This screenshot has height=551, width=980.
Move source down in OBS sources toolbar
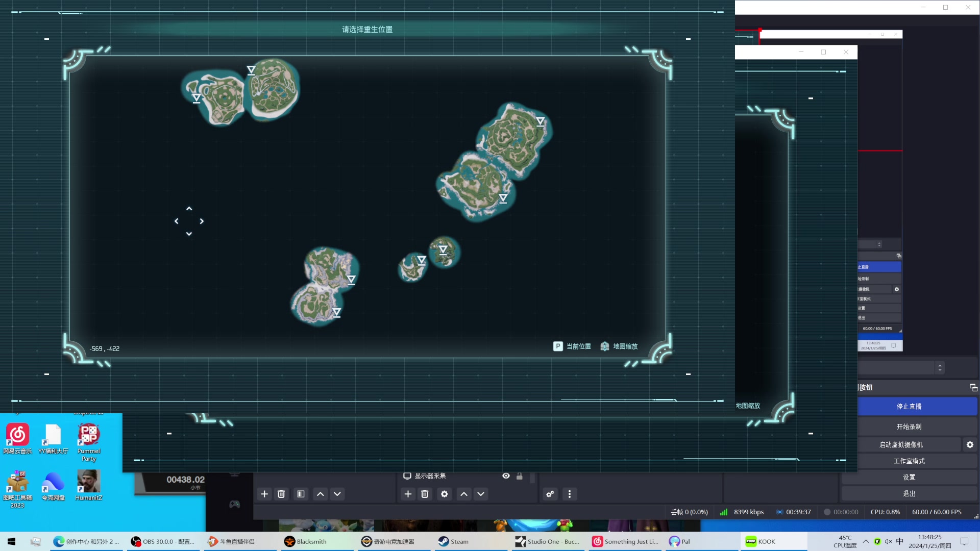pos(481,494)
